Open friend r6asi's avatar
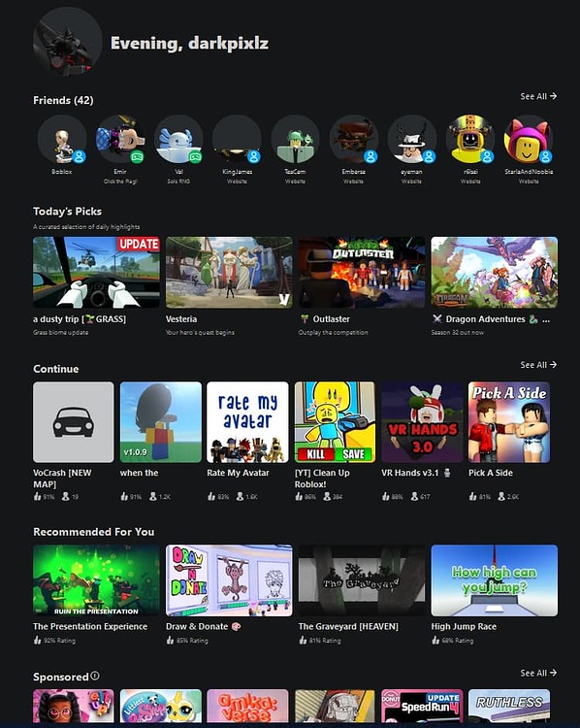Image resolution: width=580 pixels, height=728 pixels. tap(470, 139)
